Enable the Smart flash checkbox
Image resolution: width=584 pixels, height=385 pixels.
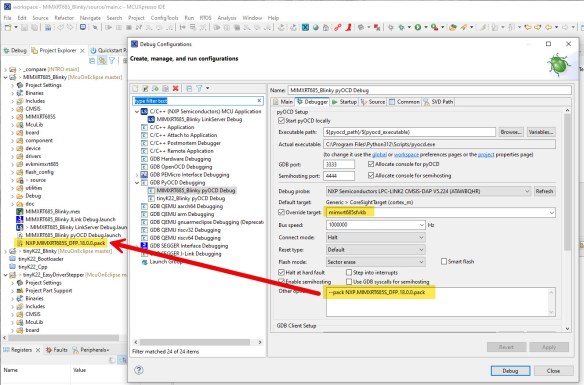pos(444,262)
